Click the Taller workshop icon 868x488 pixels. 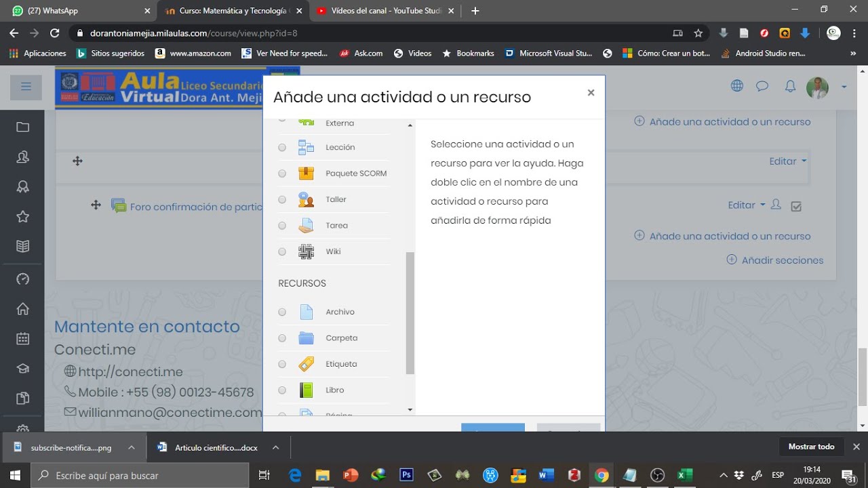307,199
